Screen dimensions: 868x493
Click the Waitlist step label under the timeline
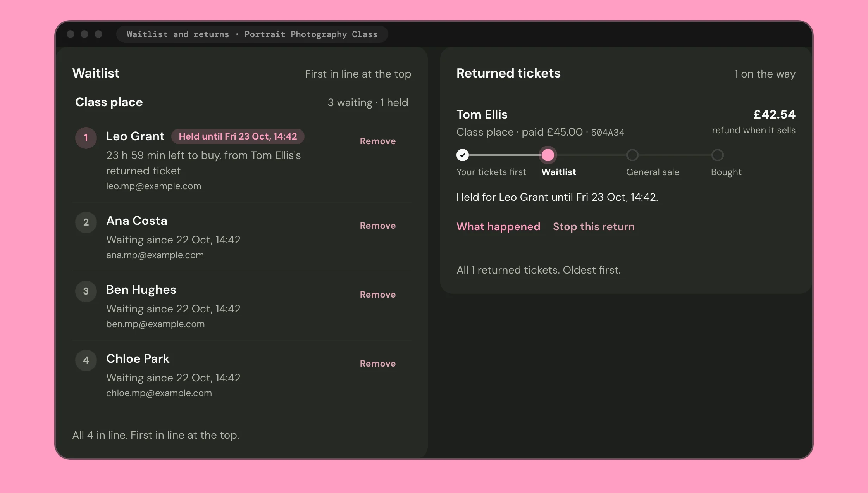click(559, 172)
